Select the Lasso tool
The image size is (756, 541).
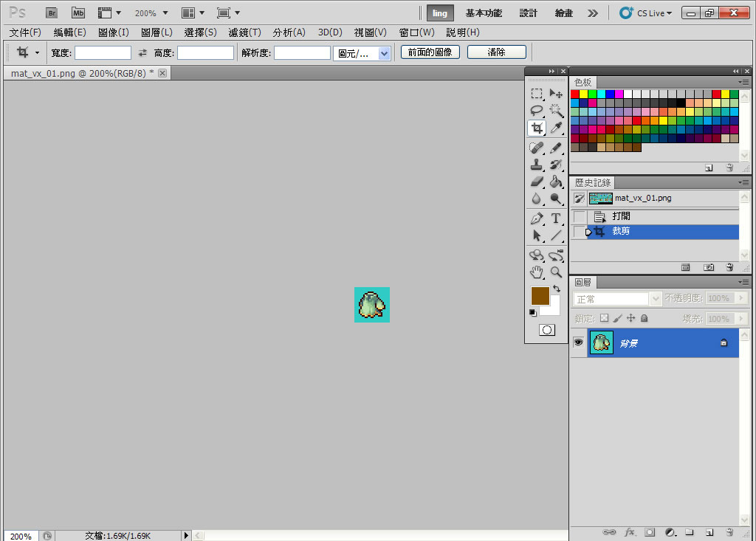(536, 111)
